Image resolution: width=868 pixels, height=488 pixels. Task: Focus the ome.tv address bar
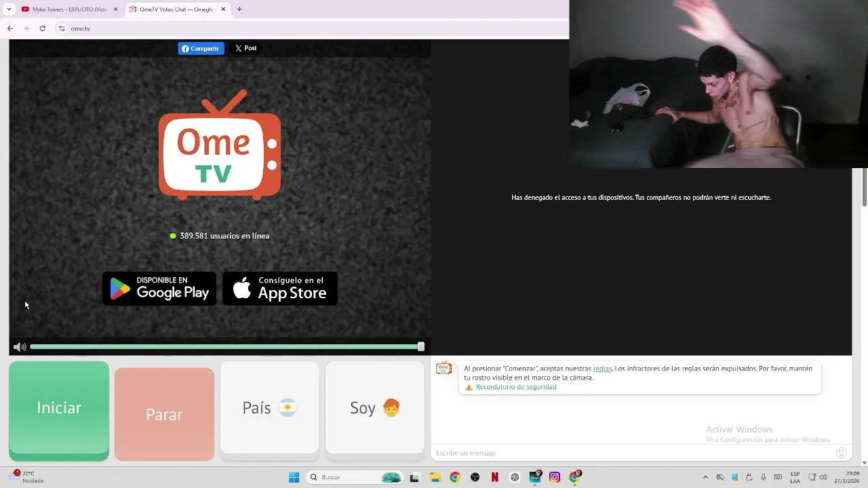coord(312,28)
